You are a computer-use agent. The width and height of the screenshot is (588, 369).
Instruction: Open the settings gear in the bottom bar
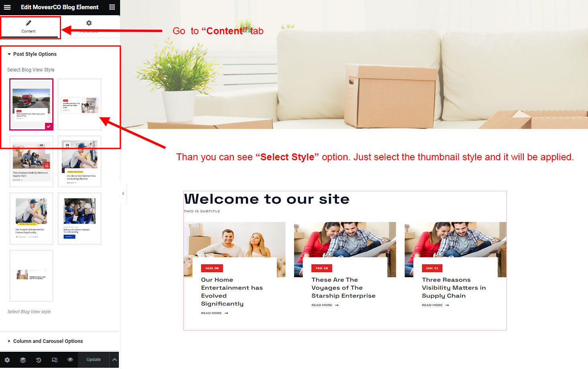(7, 360)
